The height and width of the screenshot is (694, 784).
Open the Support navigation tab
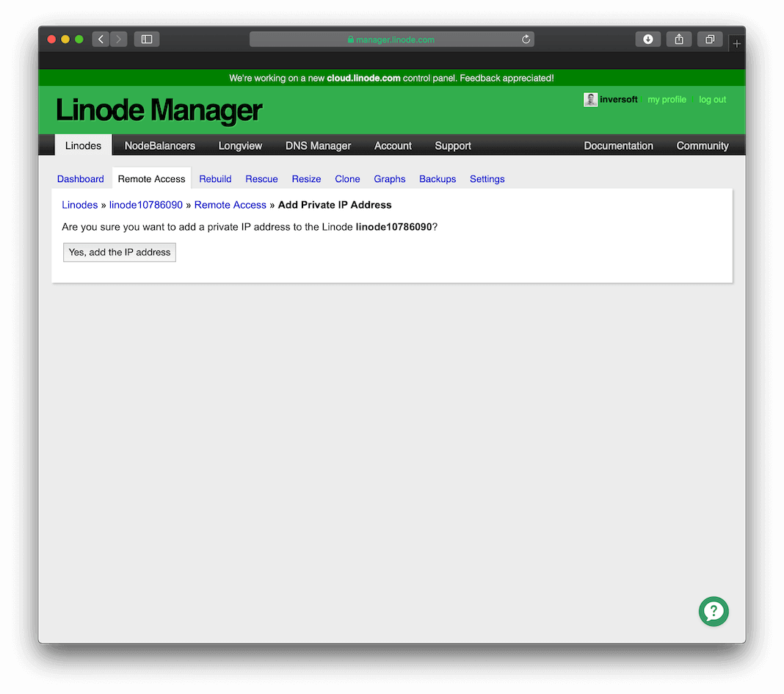[x=453, y=145]
